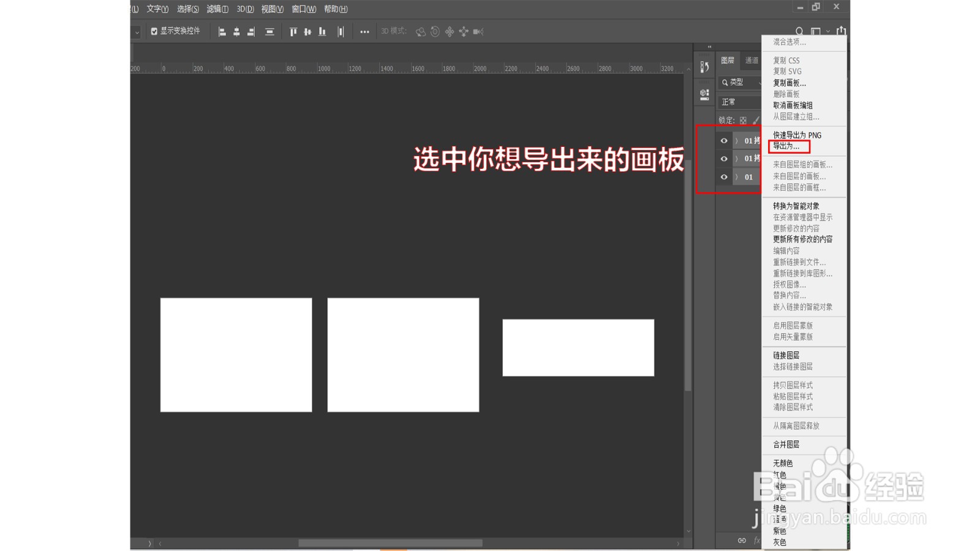Image resolution: width=980 pixels, height=551 pixels.
Task: Select 紫色 layer color option
Action: [779, 531]
